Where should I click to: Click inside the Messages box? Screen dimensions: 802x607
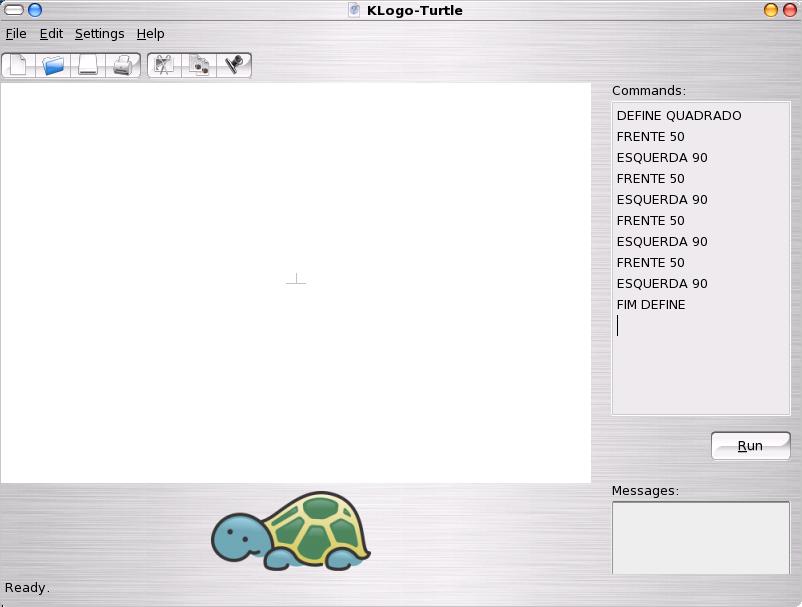click(x=700, y=537)
